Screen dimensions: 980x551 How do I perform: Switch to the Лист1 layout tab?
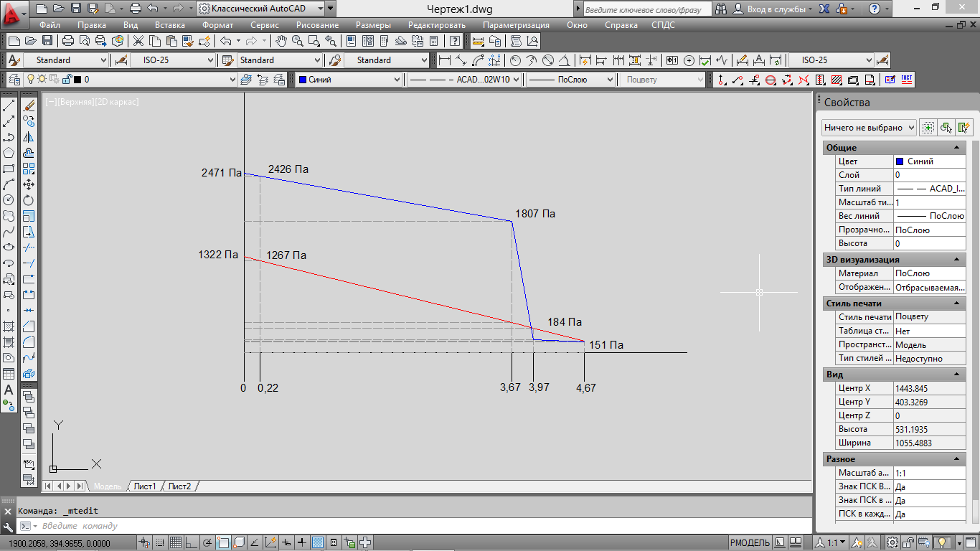(145, 486)
